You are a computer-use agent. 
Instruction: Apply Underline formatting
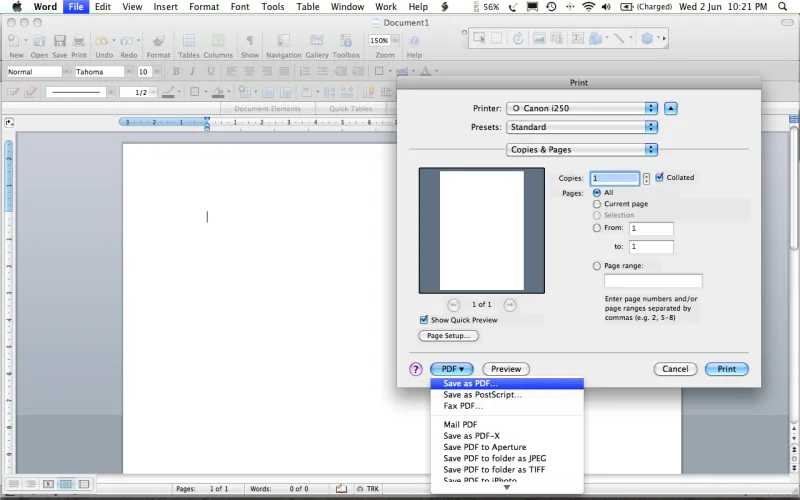(x=210, y=71)
